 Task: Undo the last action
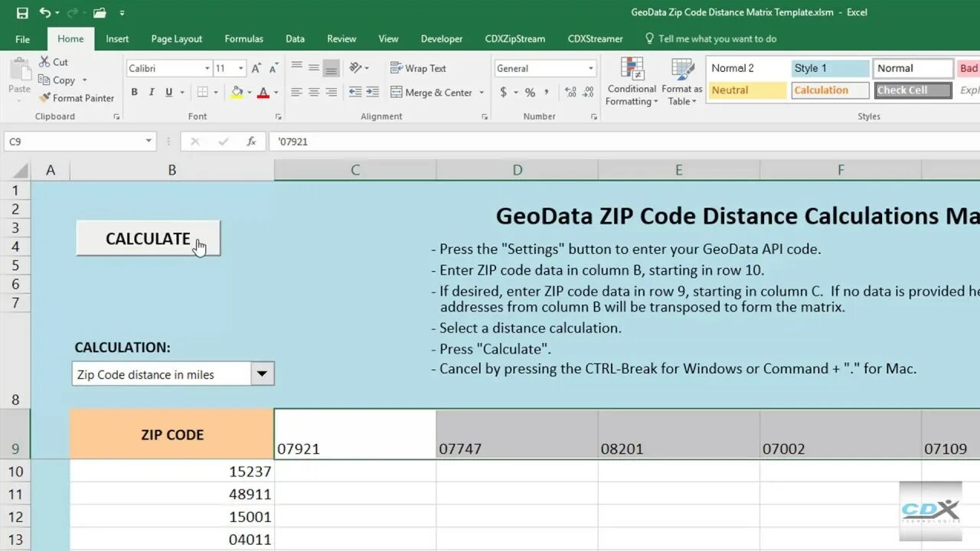pyautogui.click(x=45, y=12)
